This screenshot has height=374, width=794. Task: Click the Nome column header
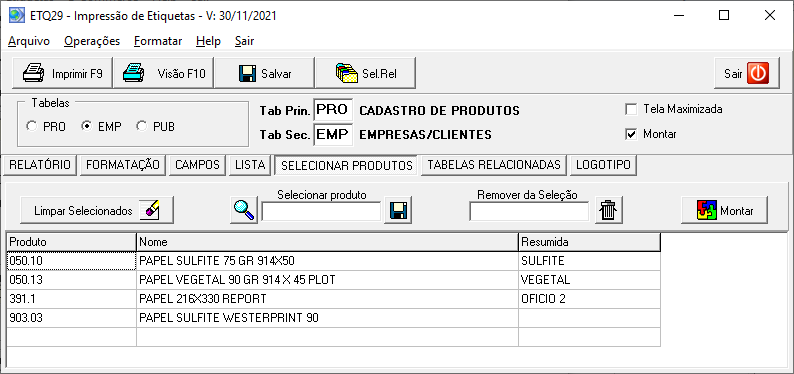click(x=328, y=242)
